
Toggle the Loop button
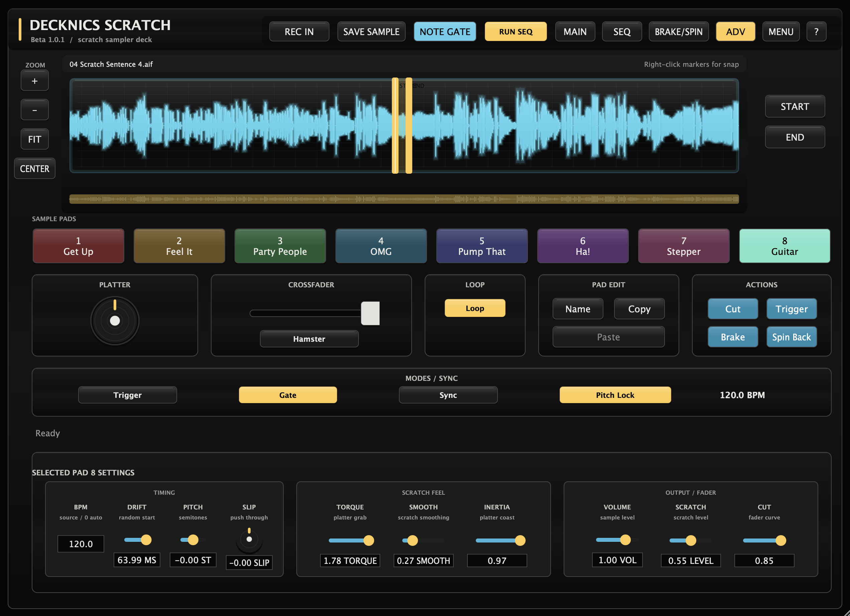pos(475,308)
